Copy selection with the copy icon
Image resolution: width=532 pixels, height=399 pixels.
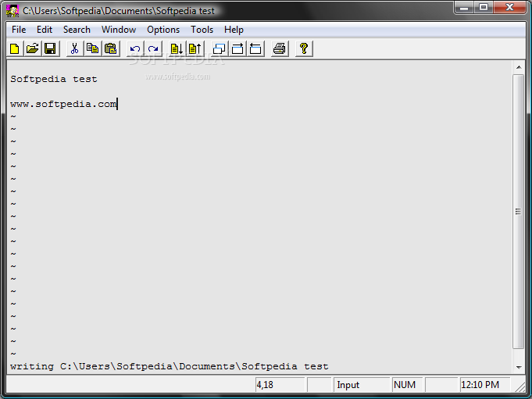pyautogui.click(x=93, y=49)
